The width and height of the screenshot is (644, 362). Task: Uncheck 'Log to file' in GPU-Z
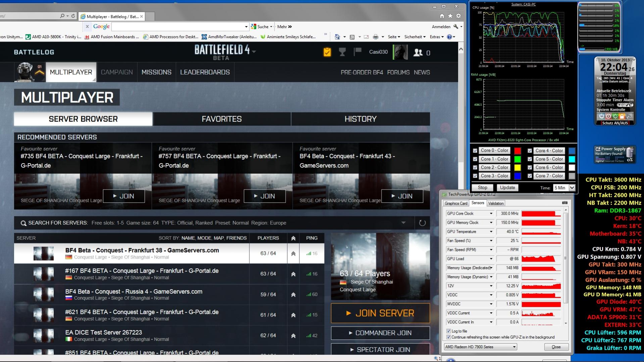[448, 331]
